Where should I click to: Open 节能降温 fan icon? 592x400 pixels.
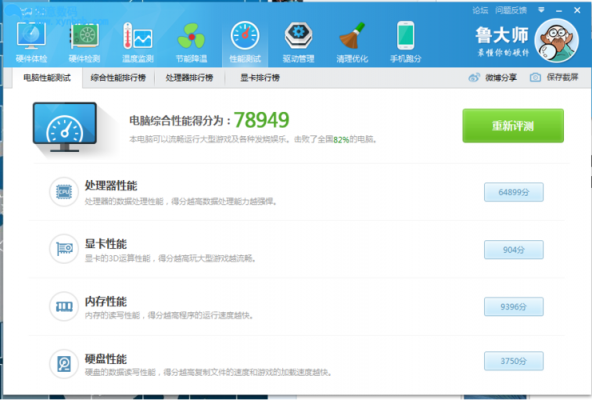click(191, 36)
